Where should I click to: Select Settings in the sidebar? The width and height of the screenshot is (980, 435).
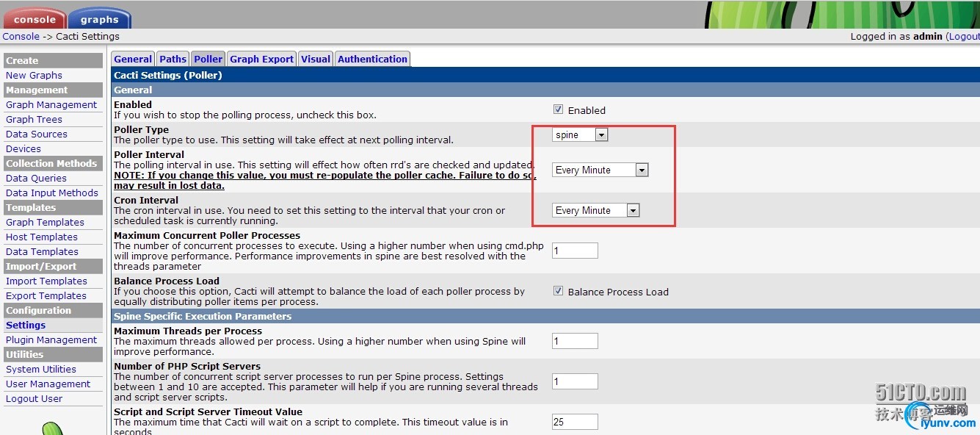click(x=26, y=325)
